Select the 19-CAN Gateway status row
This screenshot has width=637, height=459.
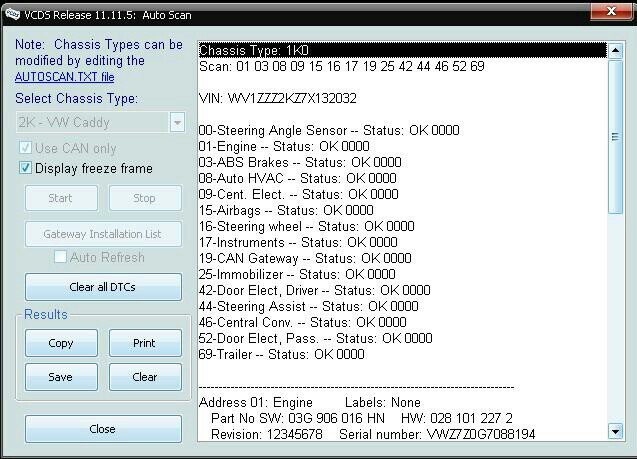[x=403, y=258]
